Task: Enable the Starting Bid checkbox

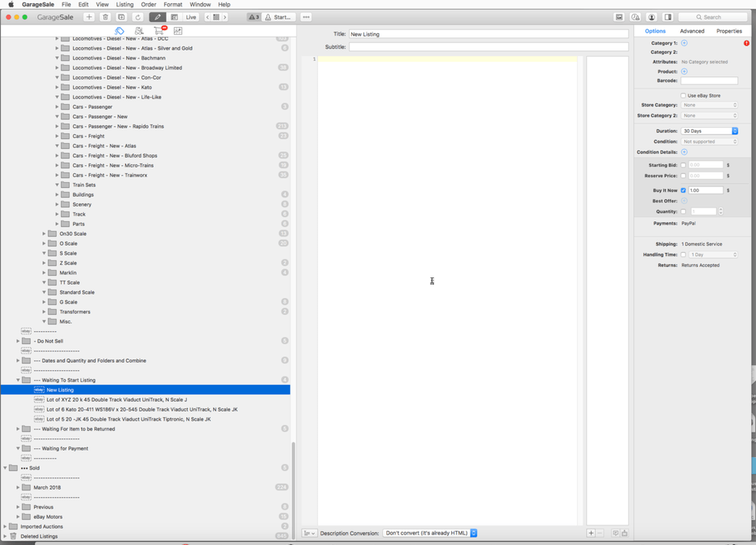Action: 683,165
